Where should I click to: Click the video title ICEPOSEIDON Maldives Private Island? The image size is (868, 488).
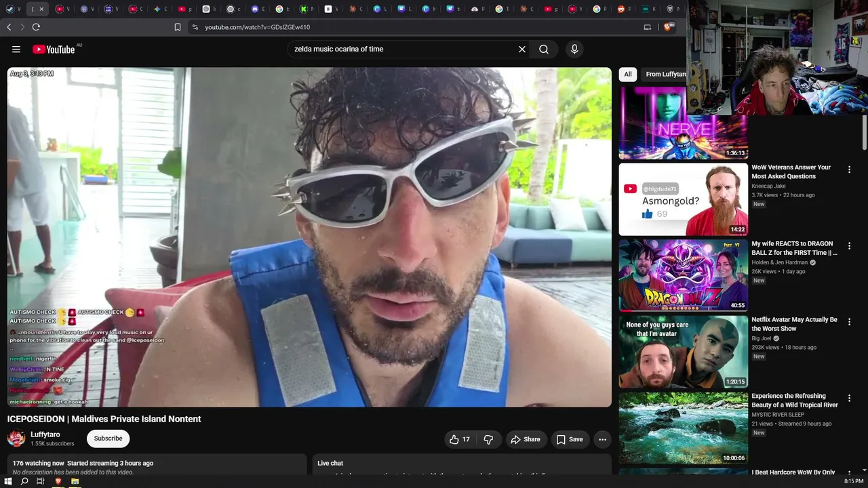pos(104,419)
